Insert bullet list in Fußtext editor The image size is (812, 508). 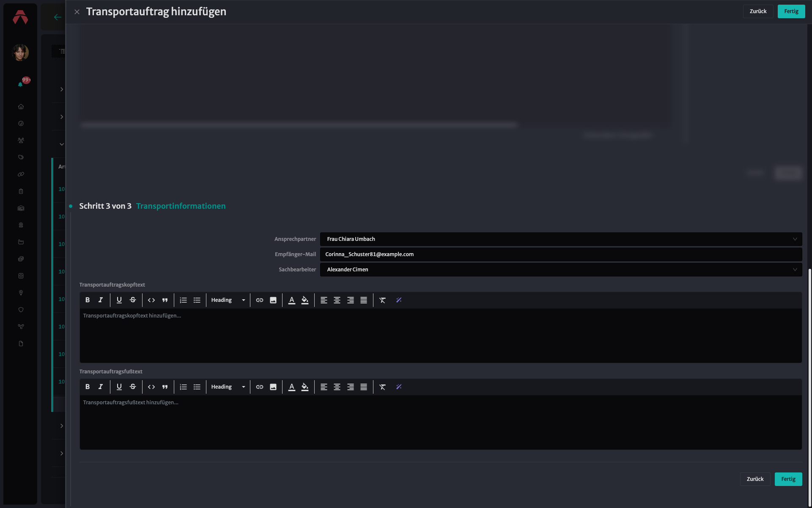(197, 387)
